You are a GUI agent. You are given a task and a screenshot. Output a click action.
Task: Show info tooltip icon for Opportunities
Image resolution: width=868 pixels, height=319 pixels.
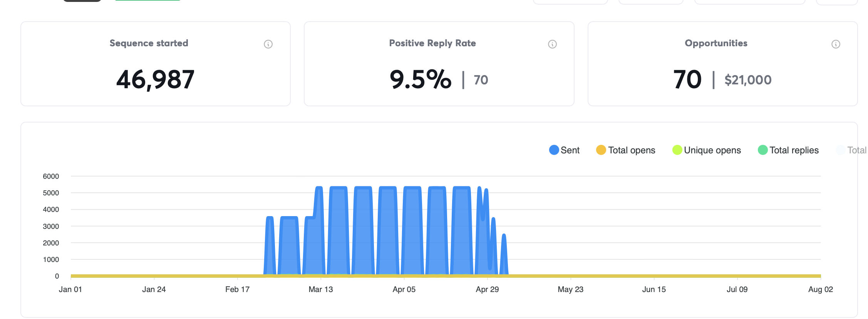836,44
